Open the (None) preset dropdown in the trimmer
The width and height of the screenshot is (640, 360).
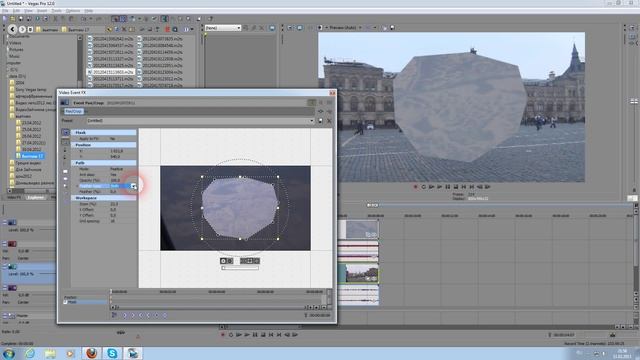pyautogui.click(x=239, y=28)
